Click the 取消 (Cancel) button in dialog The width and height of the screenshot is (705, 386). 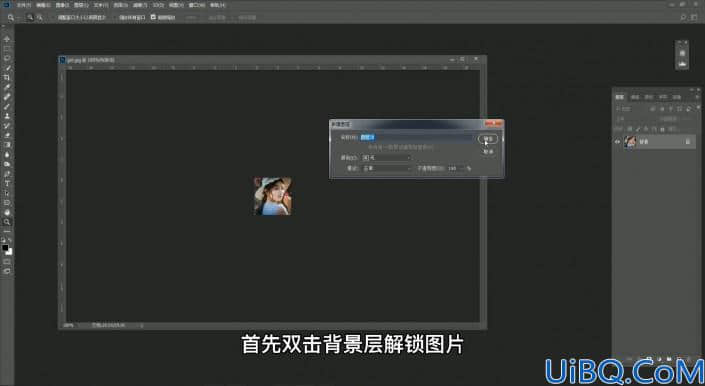(487, 152)
